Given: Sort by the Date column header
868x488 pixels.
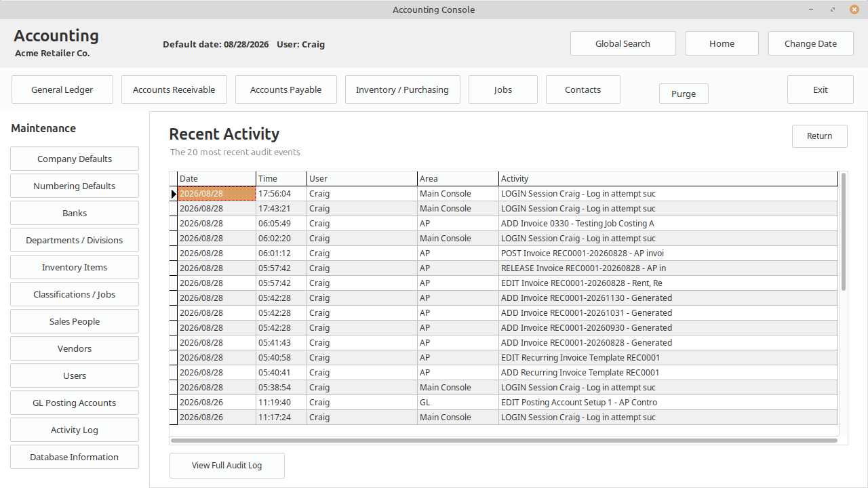Looking at the screenshot, I should [216, 178].
